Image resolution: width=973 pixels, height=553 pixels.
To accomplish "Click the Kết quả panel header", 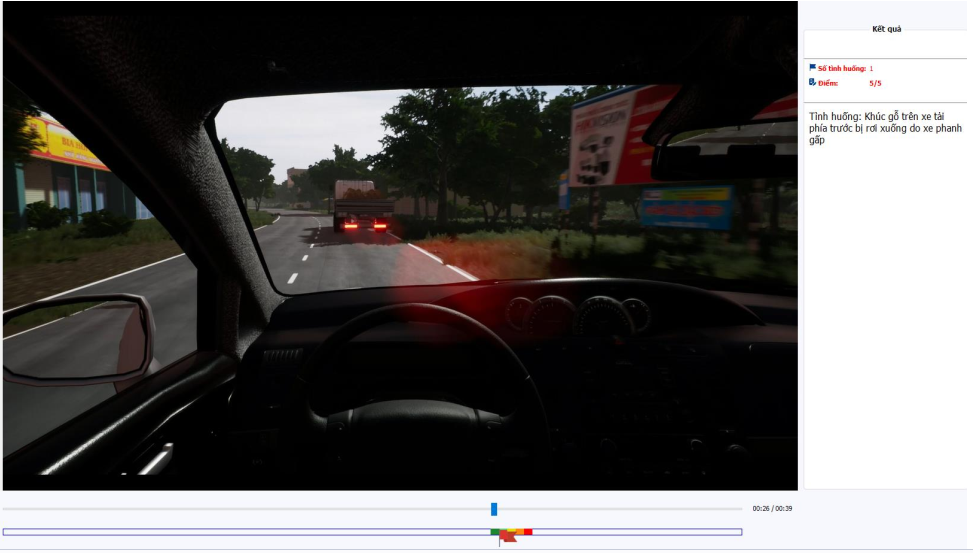I will point(886,29).
